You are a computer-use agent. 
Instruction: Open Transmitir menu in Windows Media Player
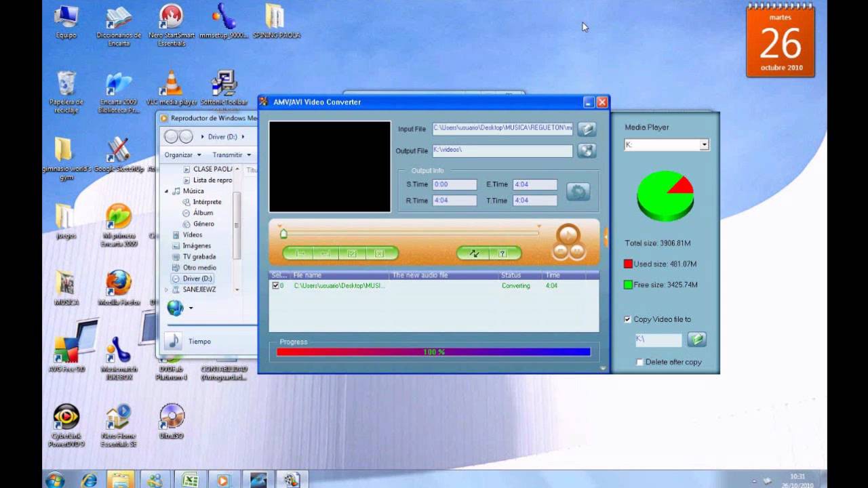click(x=231, y=155)
